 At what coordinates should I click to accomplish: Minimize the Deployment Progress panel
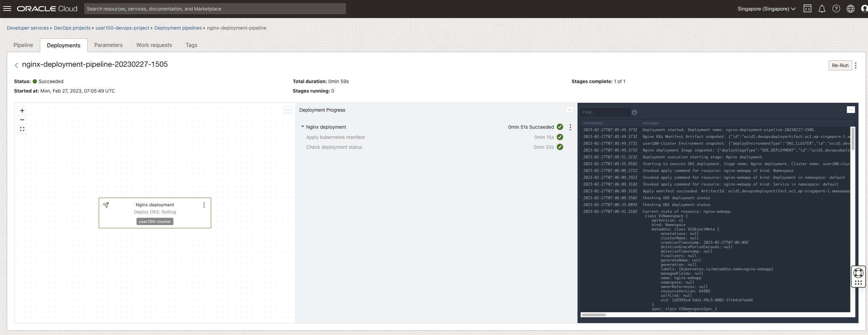(x=570, y=110)
